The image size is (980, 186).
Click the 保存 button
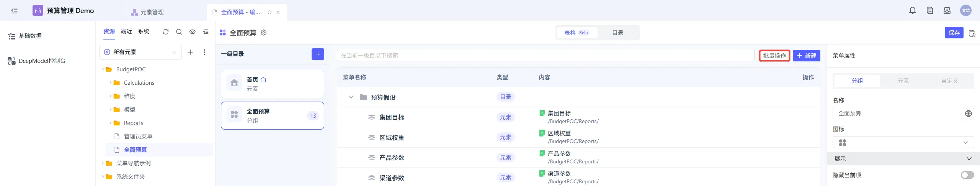point(954,33)
